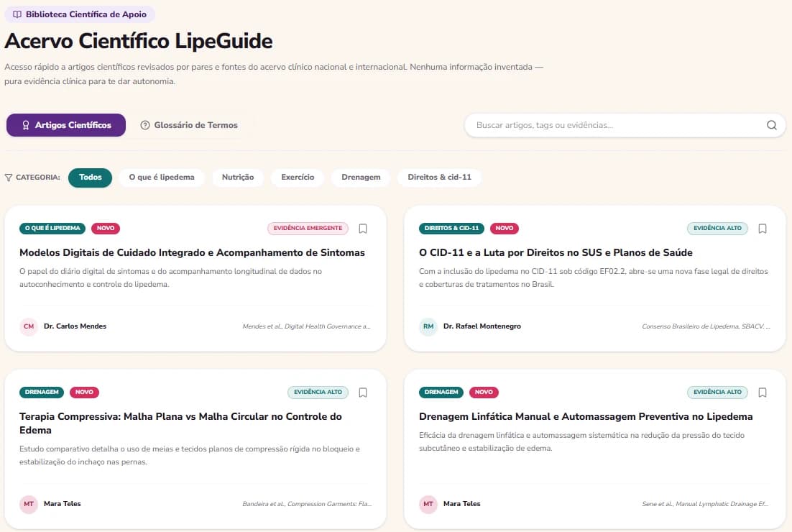Click the CATEGORIA label
This screenshot has height=532, width=792.
[x=38, y=178]
